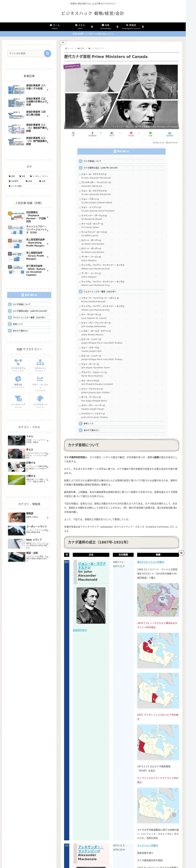Share the article on X
This screenshot has height=868, width=196.
pyautogui.click(x=73, y=134)
